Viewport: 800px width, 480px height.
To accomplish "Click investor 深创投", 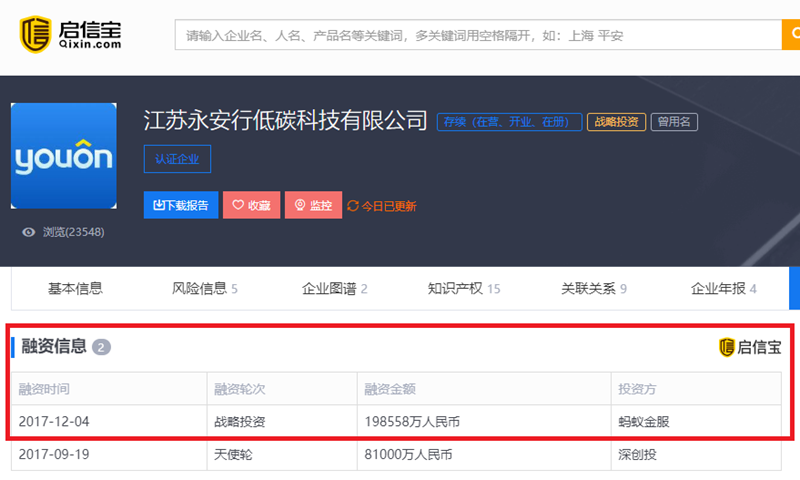I will click(637, 454).
